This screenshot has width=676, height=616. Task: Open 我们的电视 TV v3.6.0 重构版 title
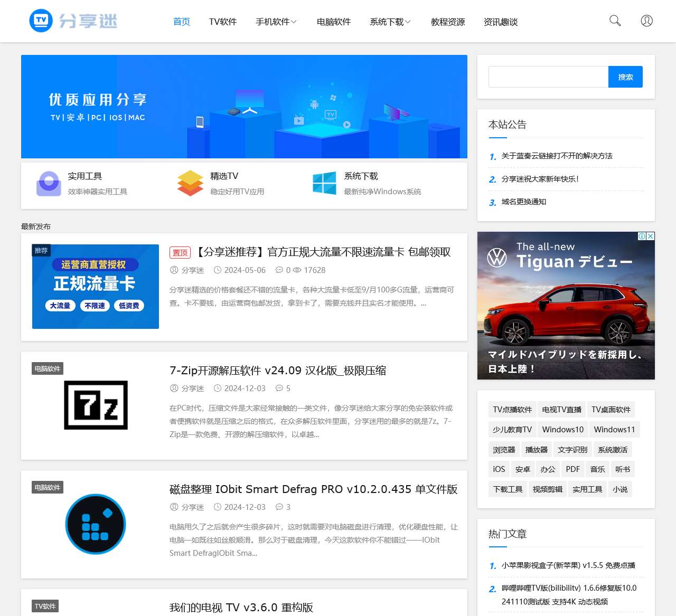click(241, 608)
